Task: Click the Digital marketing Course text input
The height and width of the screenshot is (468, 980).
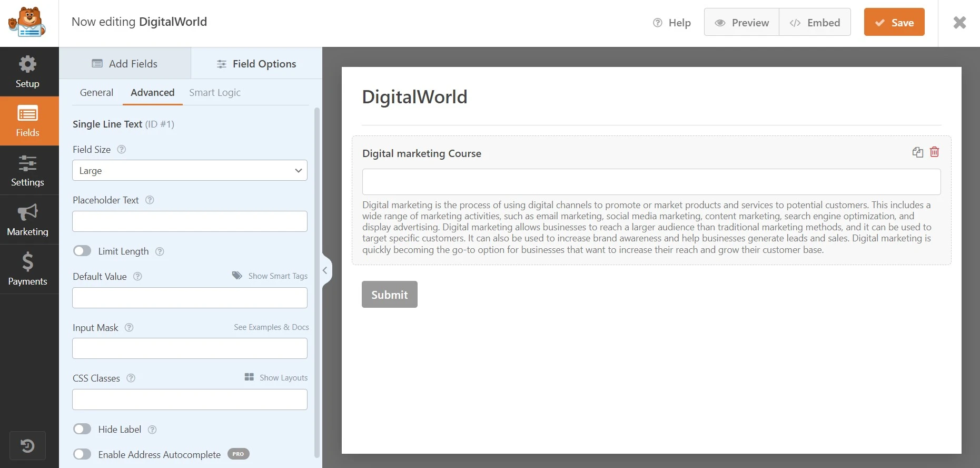Action: click(x=651, y=182)
